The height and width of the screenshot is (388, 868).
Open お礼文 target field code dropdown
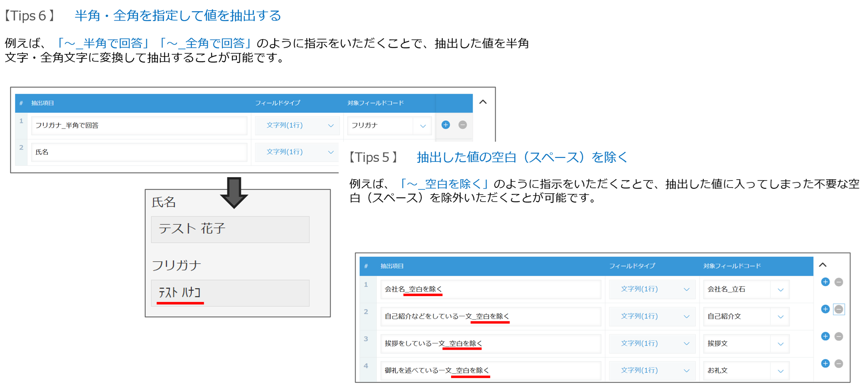pos(745,371)
